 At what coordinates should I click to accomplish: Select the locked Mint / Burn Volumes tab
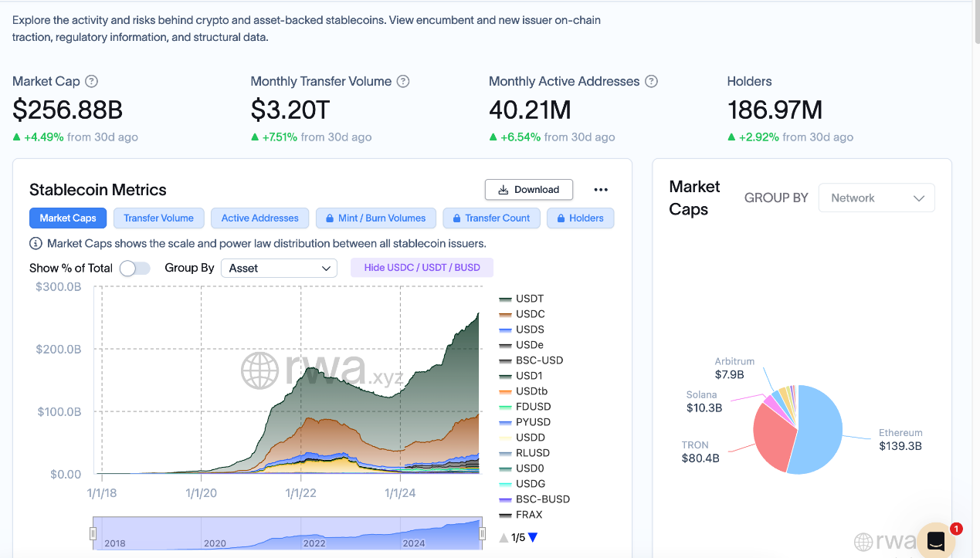[x=375, y=218]
